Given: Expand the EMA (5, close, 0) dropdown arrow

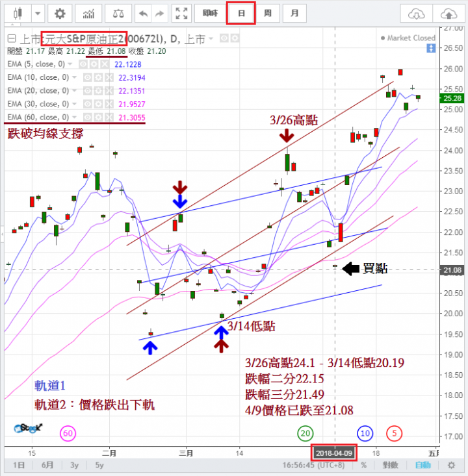Looking at the screenshot, I should coord(70,64).
